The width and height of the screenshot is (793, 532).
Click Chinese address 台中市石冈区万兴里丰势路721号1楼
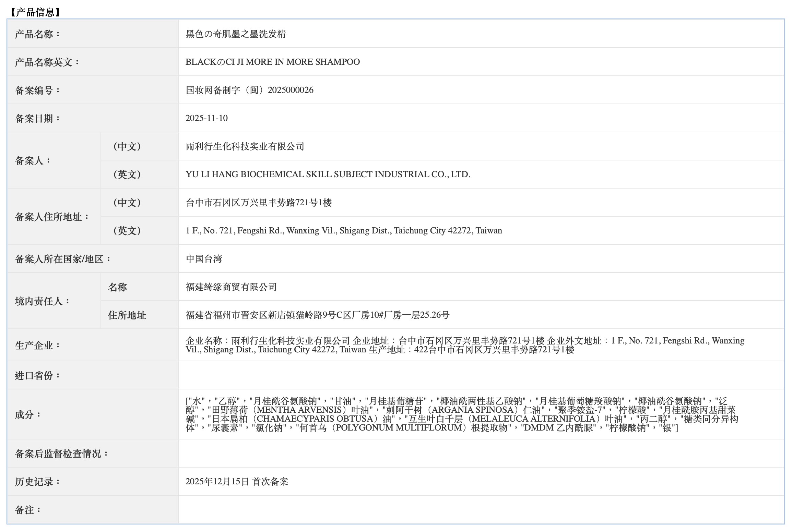[x=259, y=203]
